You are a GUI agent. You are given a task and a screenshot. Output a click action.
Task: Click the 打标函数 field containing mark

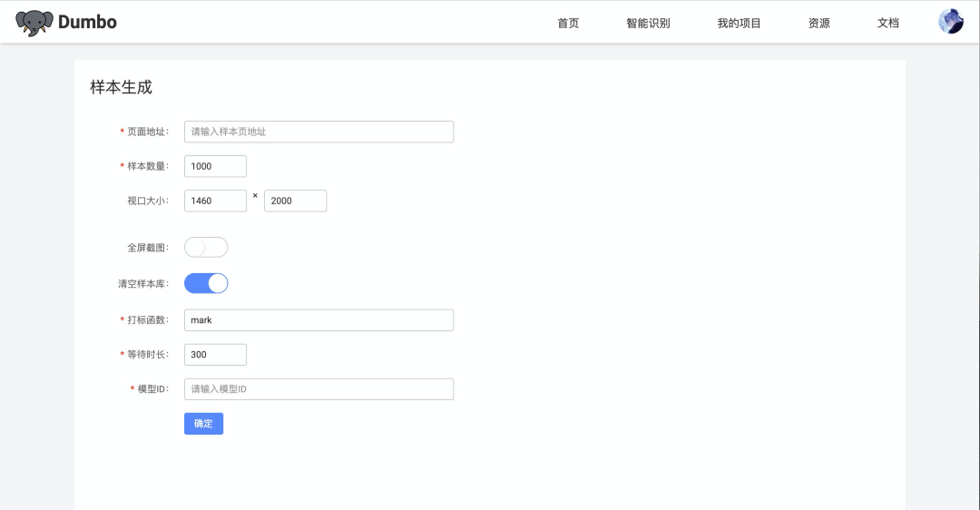318,320
